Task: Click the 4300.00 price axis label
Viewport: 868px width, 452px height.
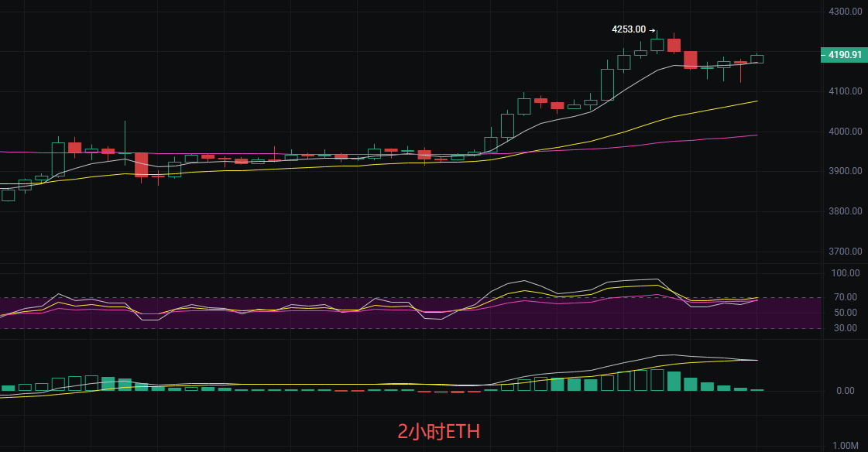Action: point(846,12)
